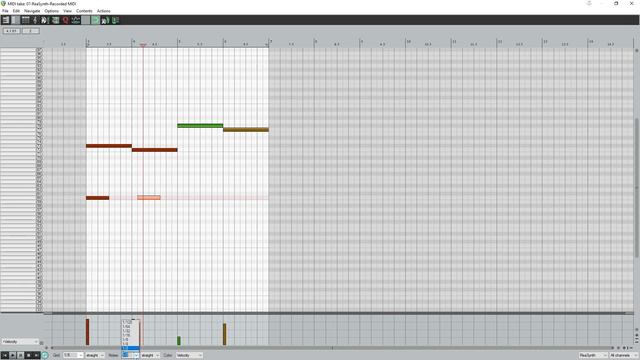Viewport: 640px width, 360px height.
Task: Click the snap toolbar icon left of dock
Action: tap(45, 20)
